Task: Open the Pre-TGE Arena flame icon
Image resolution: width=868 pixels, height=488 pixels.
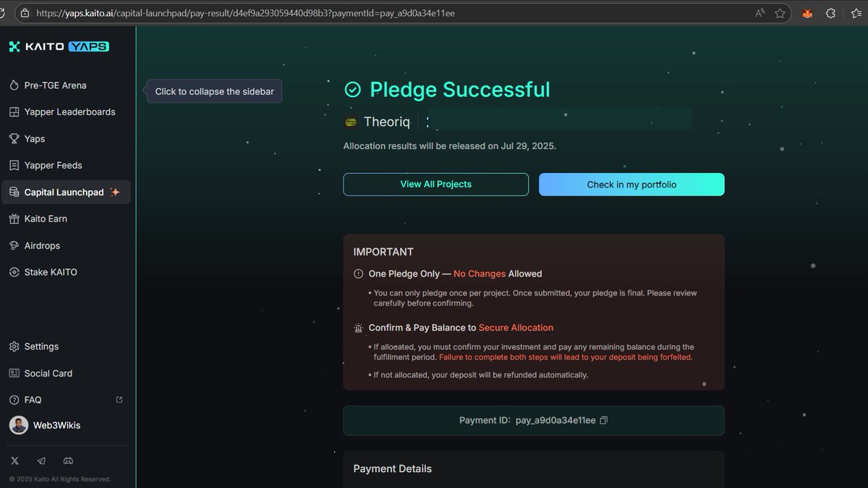Action: pos(14,85)
